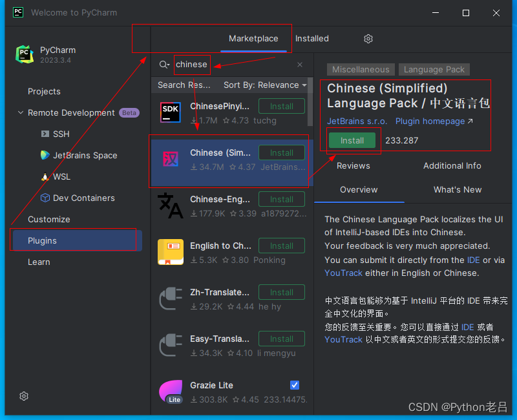Install the Chinese Language Pack via green button

tap(352, 140)
